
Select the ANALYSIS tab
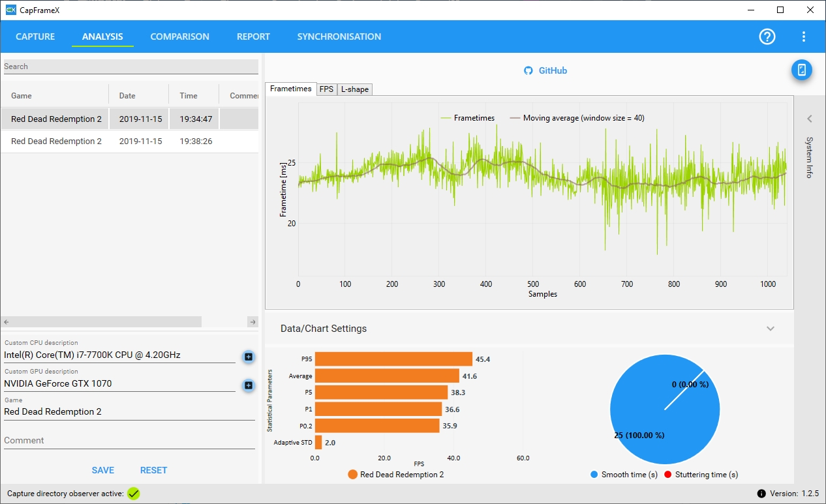[102, 37]
